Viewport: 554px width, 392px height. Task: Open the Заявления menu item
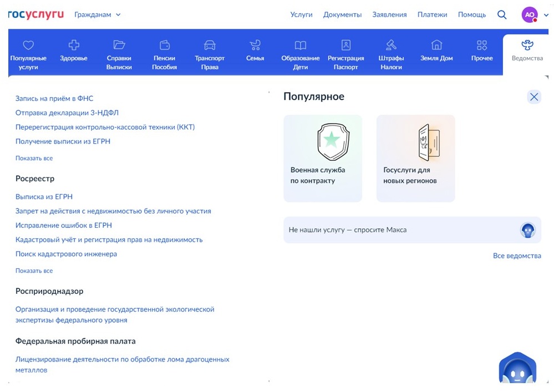(389, 15)
